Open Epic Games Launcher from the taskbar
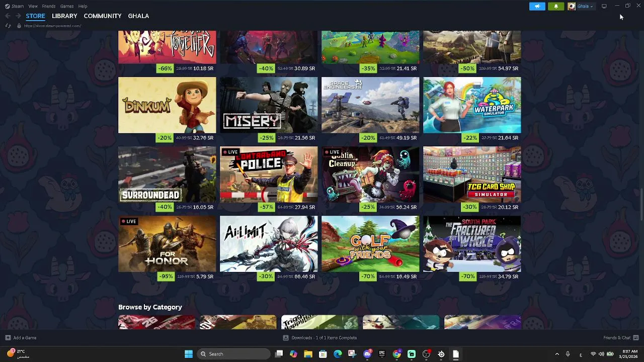This screenshot has height=362, width=644. click(x=382, y=354)
